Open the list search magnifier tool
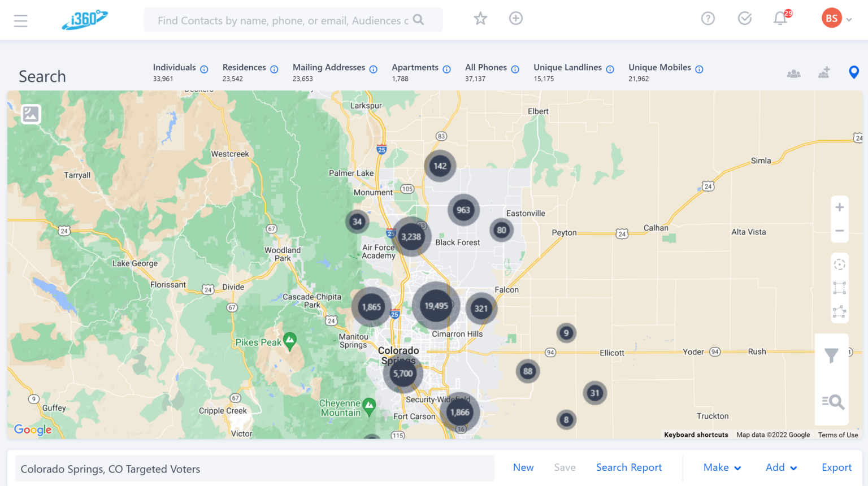The height and width of the screenshot is (486, 868). (x=833, y=402)
